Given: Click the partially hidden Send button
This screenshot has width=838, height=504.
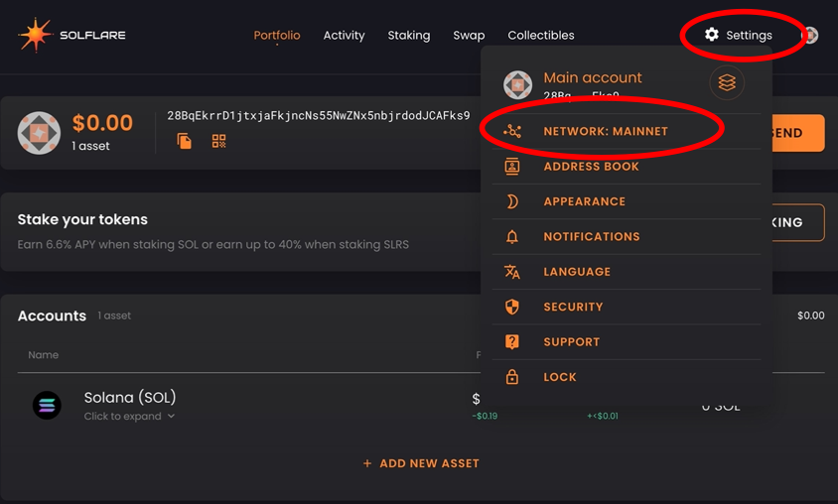Looking at the screenshot, I should [x=798, y=133].
